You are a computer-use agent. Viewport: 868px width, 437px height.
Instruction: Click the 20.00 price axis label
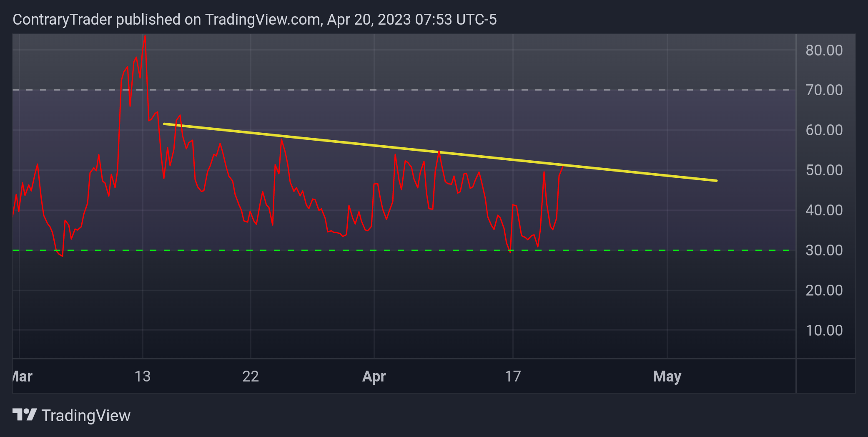(824, 290)
